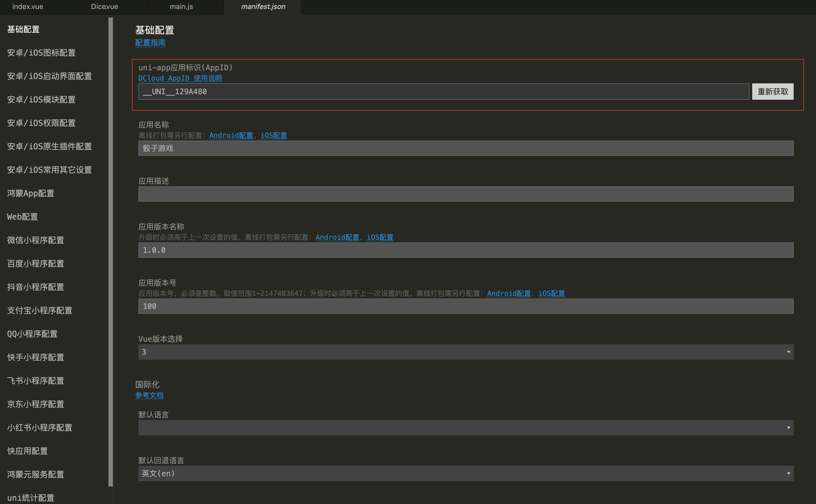Click the 重新获取 button

772,92
